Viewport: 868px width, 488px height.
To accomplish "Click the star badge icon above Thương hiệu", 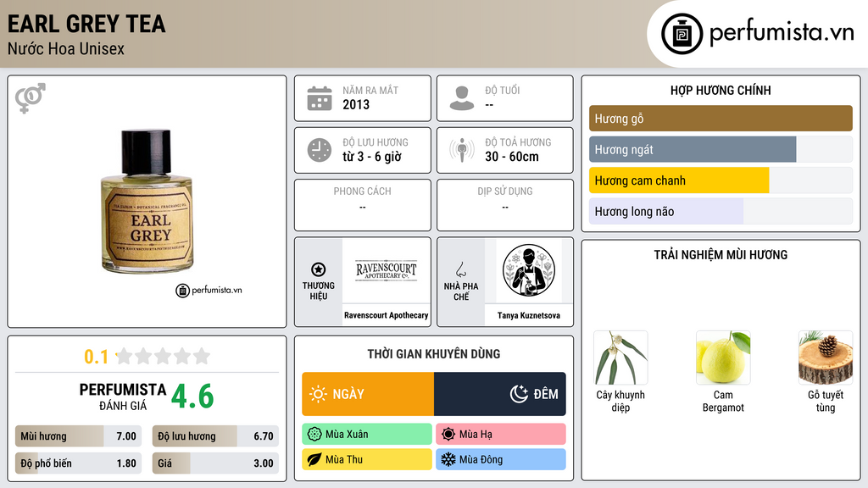I will (319, 269).
